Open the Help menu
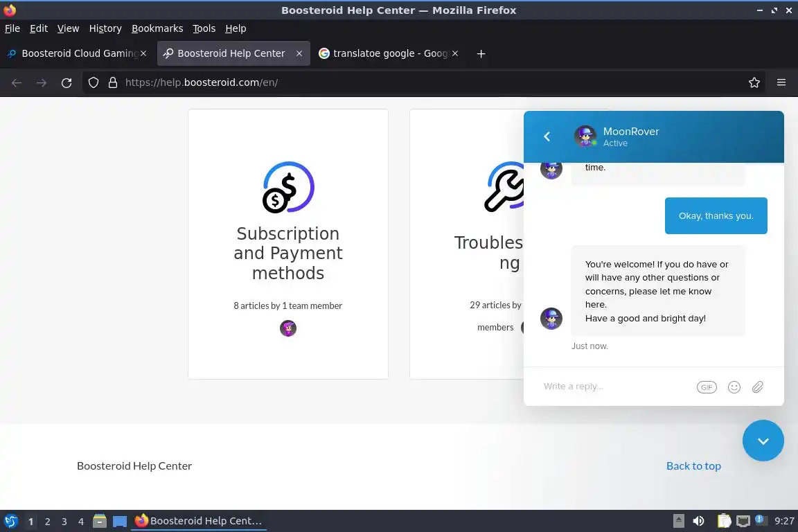Screen dimensions: 798x532 [236, 28]
